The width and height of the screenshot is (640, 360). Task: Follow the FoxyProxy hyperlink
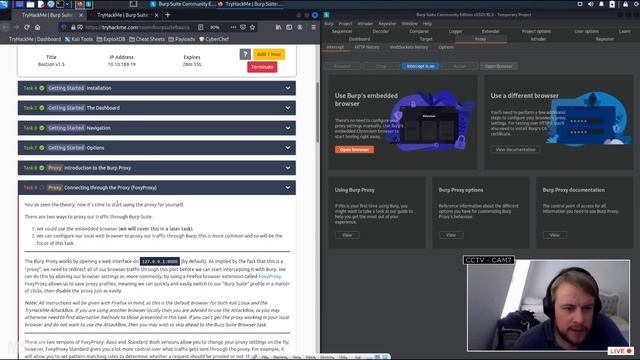click(x=270, y=276)
